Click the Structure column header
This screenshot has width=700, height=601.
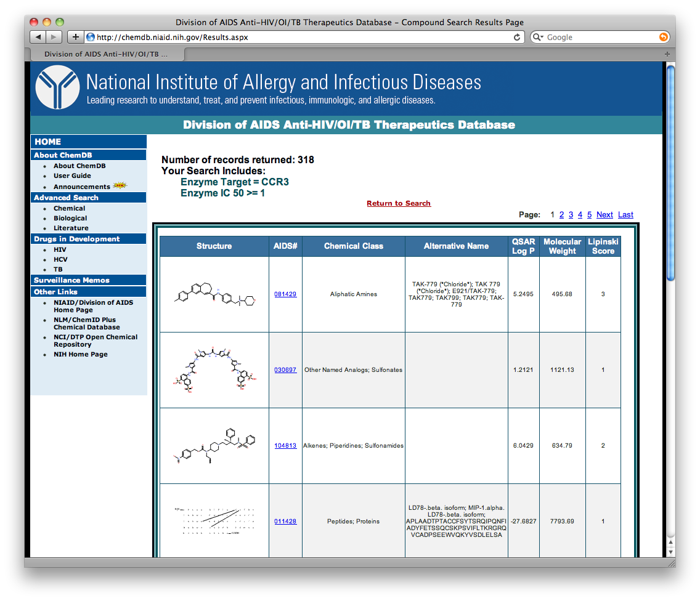(x=214, y=246)
